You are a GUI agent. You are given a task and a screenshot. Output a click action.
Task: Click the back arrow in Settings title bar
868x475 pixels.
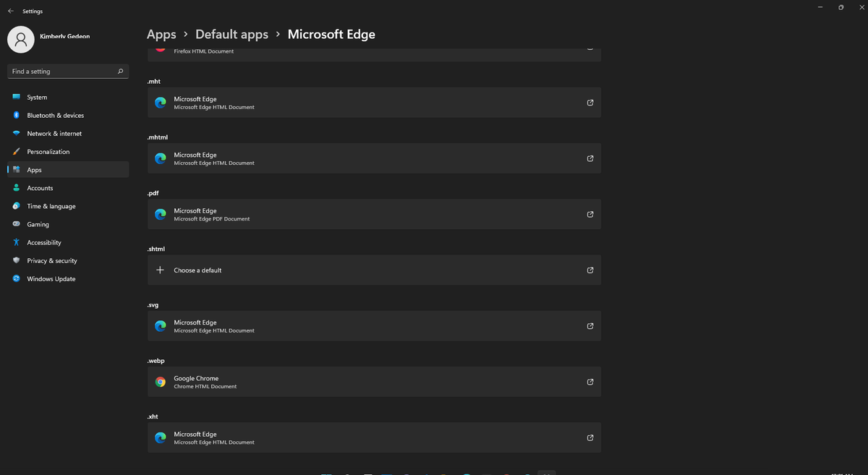10,11
